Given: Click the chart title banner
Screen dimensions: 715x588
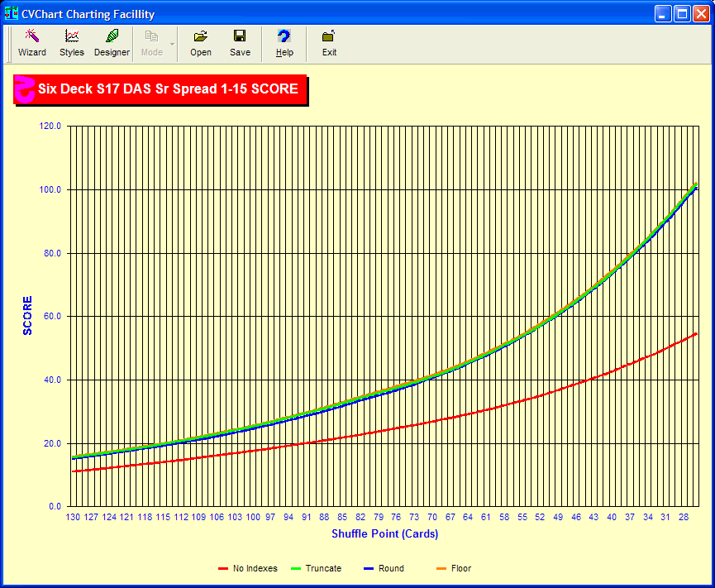Looking at the screenshot, I should coord(168,89).
